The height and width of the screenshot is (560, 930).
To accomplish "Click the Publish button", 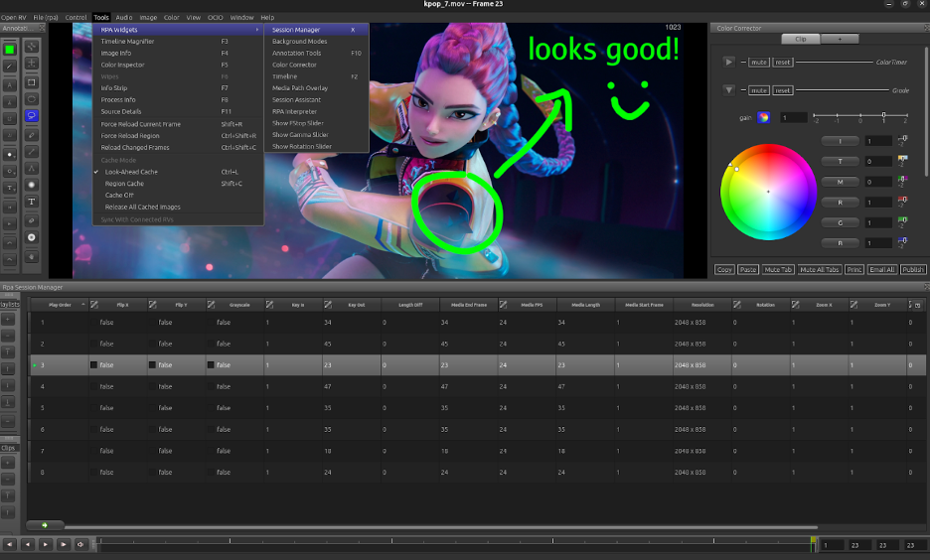I will pos(912,270).
